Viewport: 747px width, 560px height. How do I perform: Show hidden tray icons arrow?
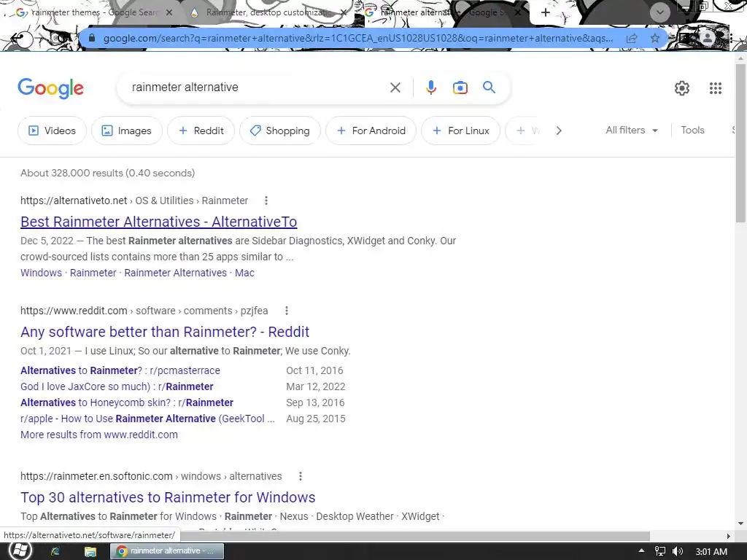pos(642,551)
